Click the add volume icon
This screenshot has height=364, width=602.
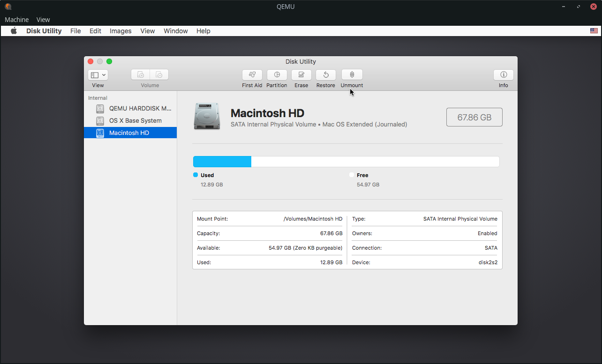[x=140, y=75]
